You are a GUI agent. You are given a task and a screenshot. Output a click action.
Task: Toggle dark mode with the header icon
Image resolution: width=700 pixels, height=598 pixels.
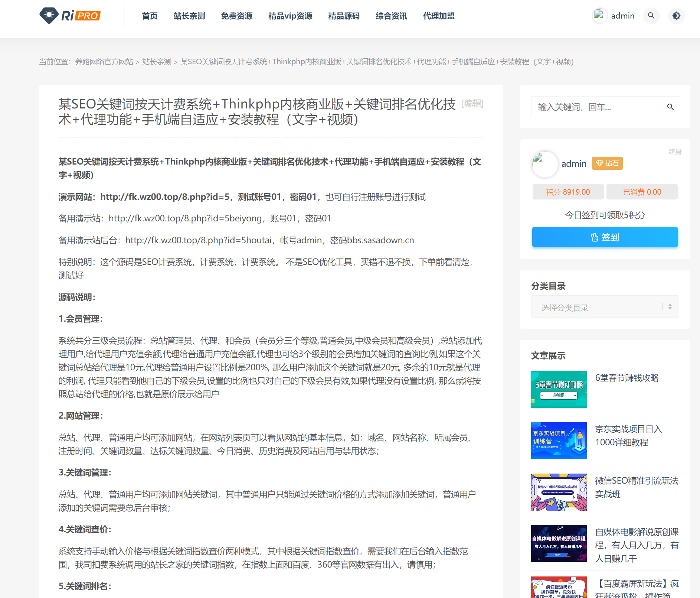pyautogui.click(x=676, y=16)
